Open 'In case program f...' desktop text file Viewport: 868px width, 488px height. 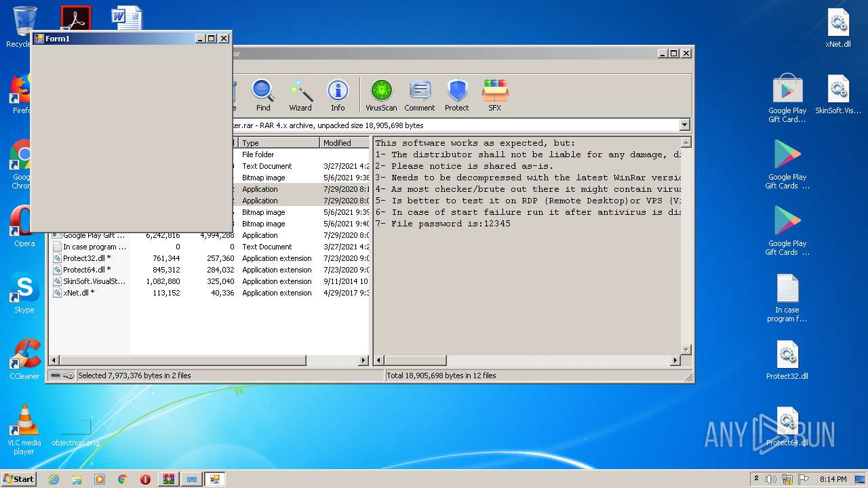pos(787,298)
